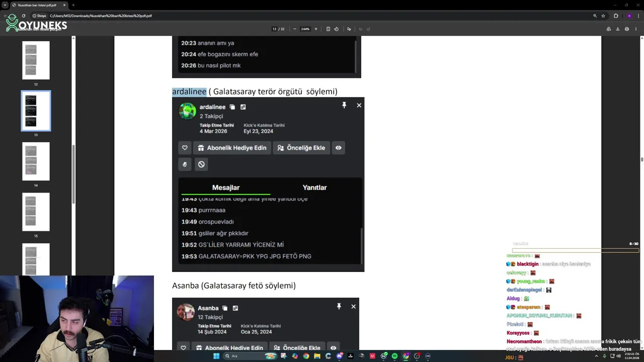Open the tab search dropdown arrow

(x=5, y=5)
